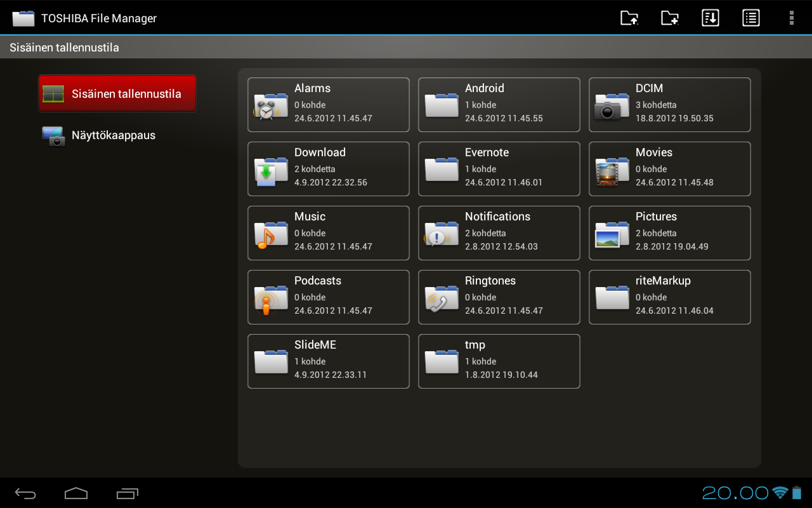The width and height of the screenshot is (812, 508).
Task: Click the Evernote folder icon
Action: (442, 169)
